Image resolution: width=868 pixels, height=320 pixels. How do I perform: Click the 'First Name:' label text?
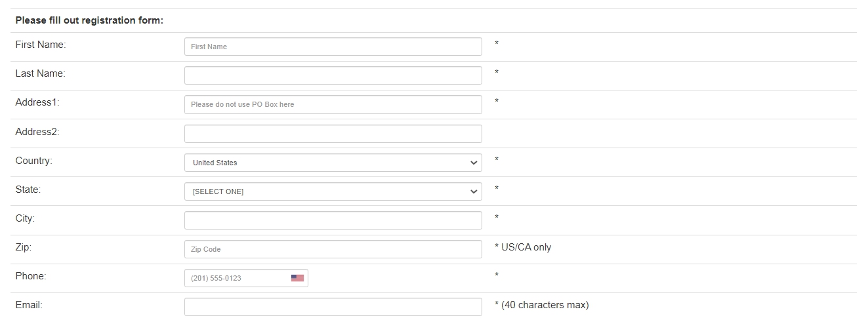tap(41, 45)
